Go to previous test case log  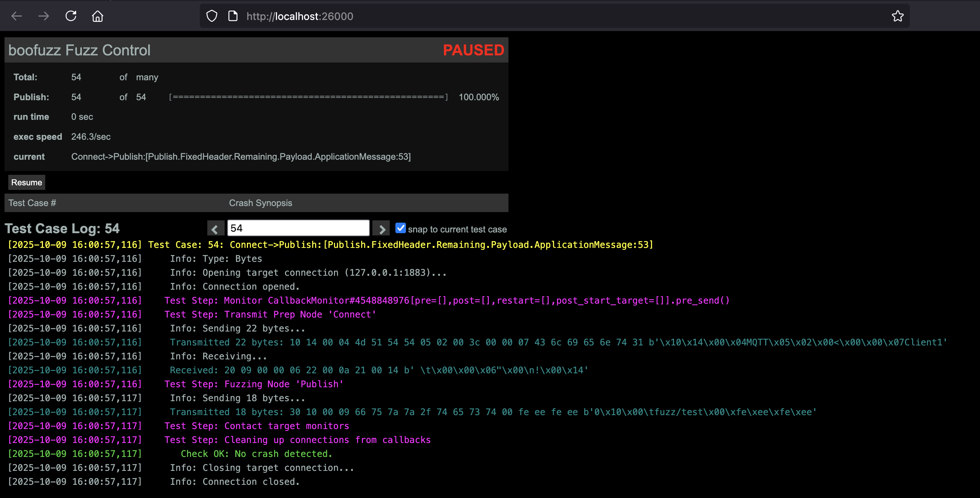click(215, 229)
